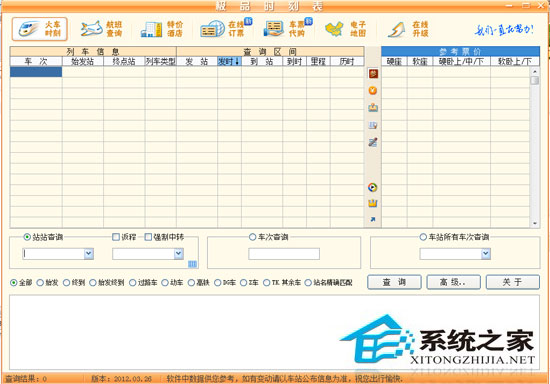Sort by the 发站 column header
550x384 pixels.
point(197,61)
